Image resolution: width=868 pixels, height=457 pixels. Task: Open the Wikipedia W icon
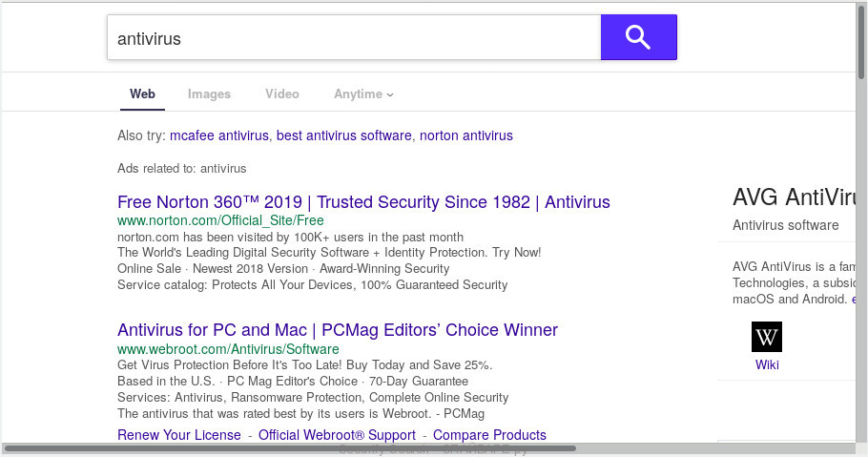(x=767, y=337)
